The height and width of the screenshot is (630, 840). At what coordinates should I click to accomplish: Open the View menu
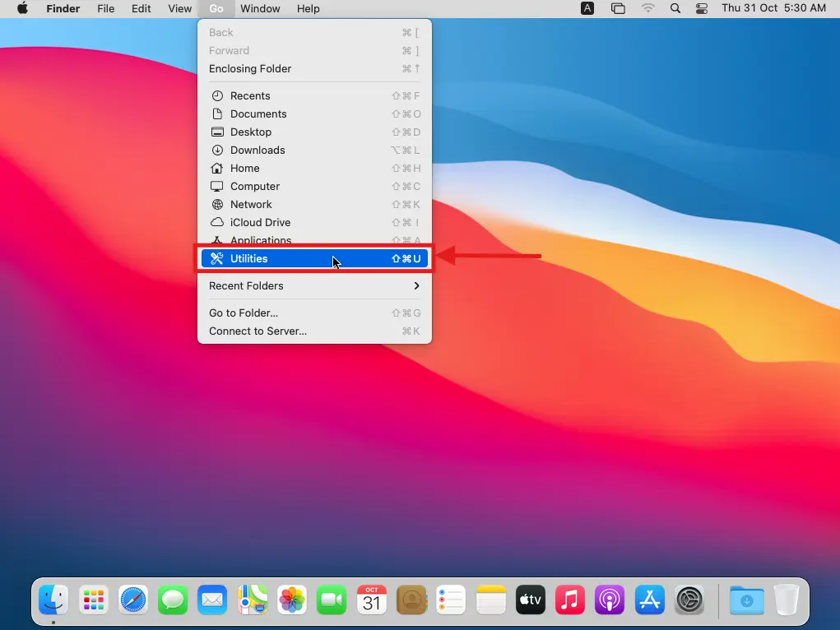tap(179, 8)
